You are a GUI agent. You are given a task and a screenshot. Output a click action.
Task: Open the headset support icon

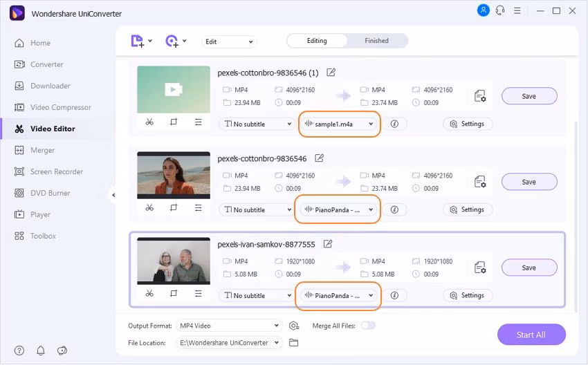pyautogui.click(x=500, y=10)
